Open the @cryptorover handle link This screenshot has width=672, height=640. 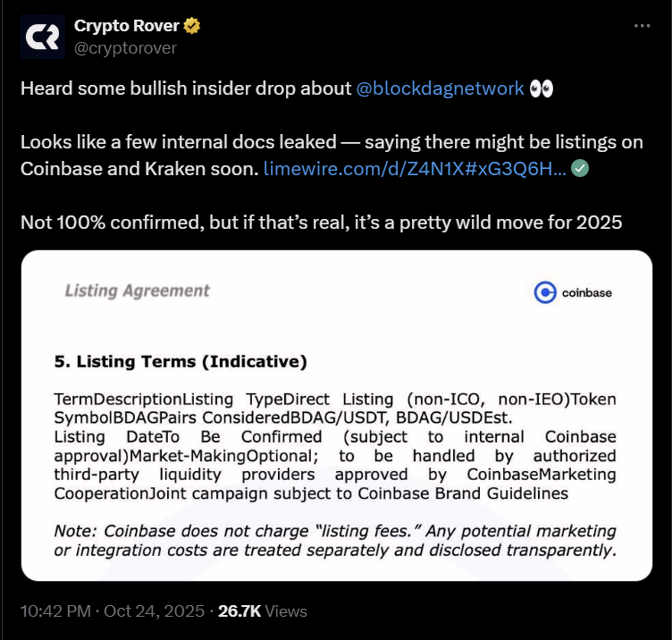tap(125, 47)
